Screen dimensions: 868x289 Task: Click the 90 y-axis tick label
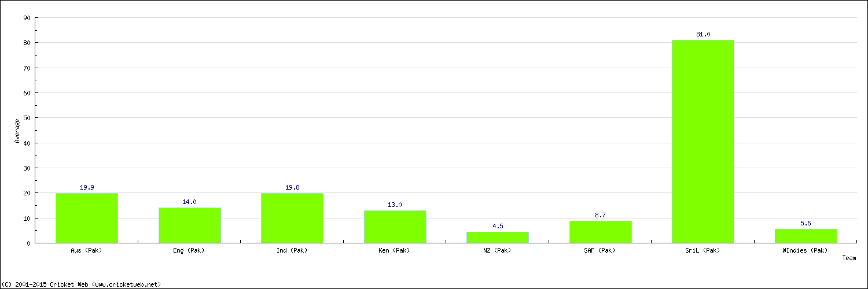[27, 18]
